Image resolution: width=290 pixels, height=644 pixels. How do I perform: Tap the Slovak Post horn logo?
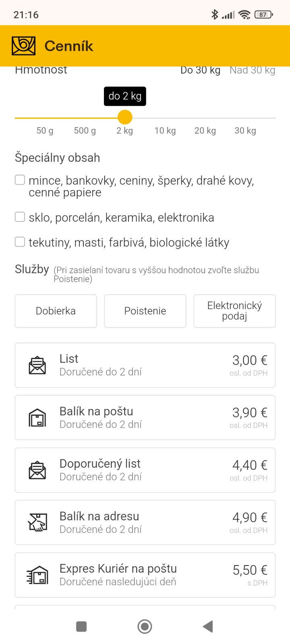coord(24,46)
